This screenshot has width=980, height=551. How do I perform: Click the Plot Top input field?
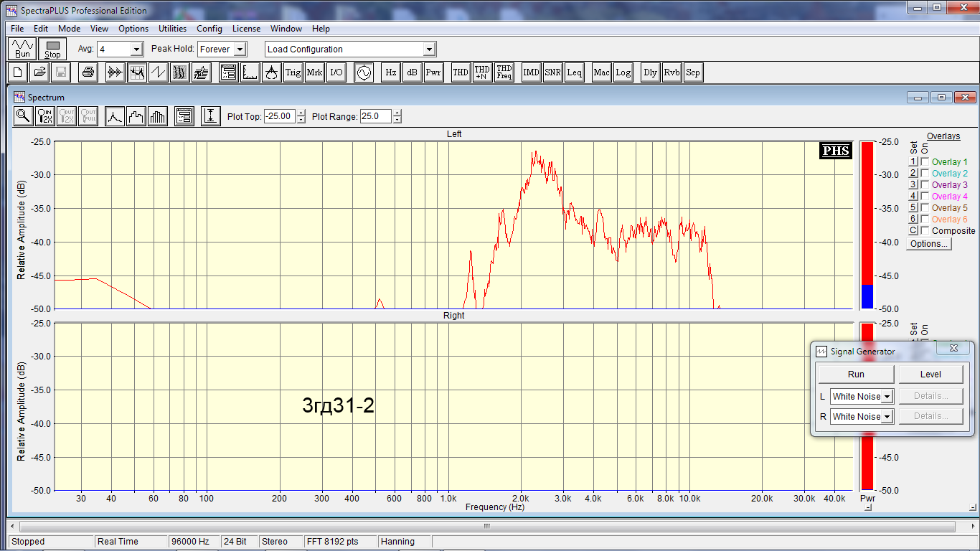coord(280,116)
